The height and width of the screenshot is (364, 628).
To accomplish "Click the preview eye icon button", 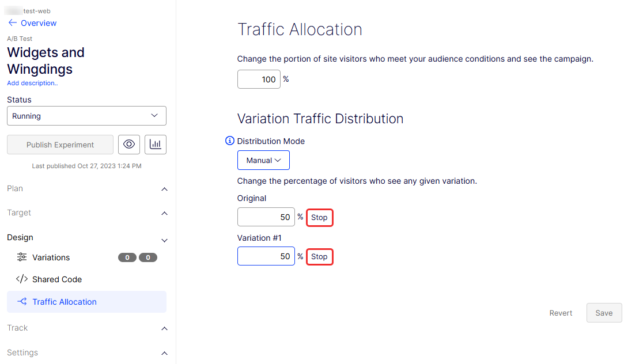I will 129,145.
